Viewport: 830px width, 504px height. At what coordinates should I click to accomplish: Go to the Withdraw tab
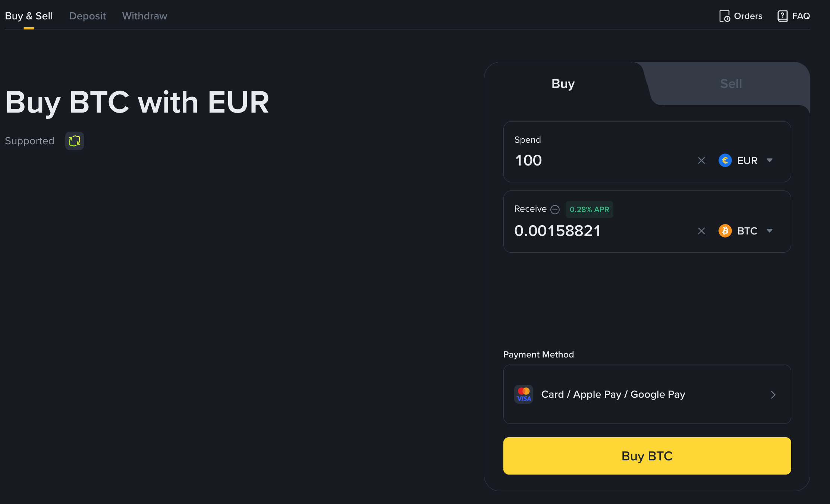click(145, 16)
